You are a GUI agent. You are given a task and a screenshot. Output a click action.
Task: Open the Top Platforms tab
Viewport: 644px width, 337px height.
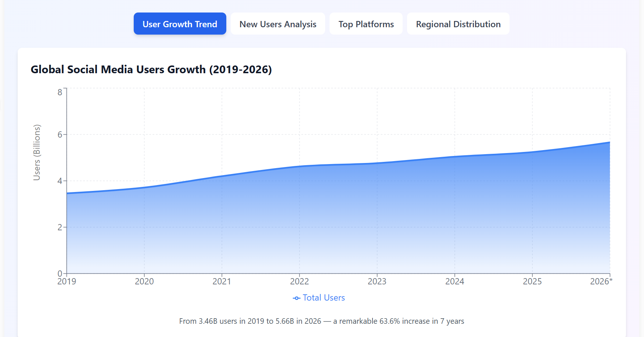(366, 24)
